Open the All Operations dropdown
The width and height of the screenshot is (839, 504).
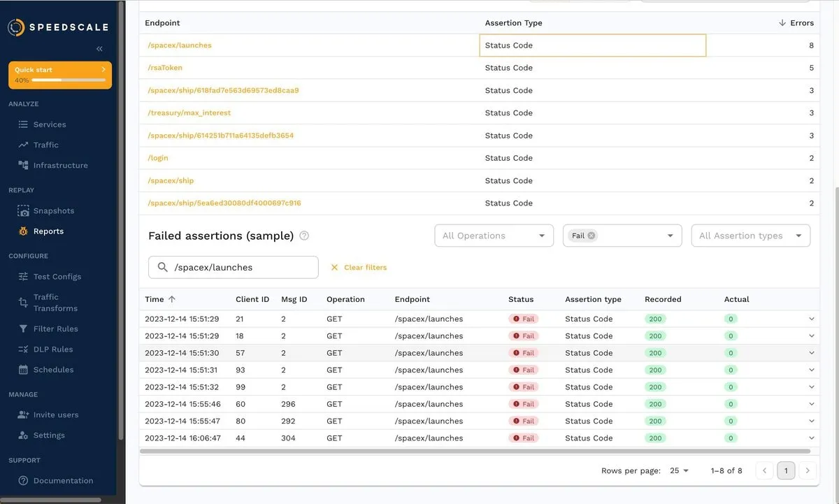494,236
